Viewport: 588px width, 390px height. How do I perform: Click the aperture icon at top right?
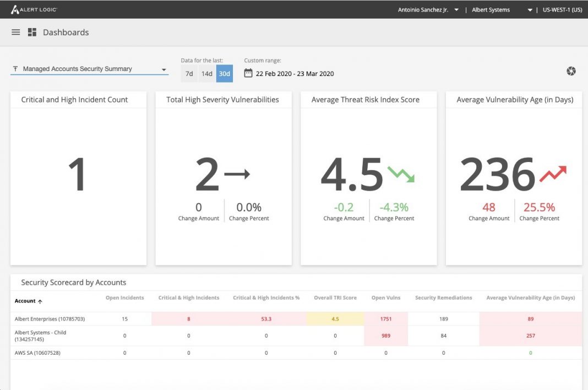(x=571, y=71)
